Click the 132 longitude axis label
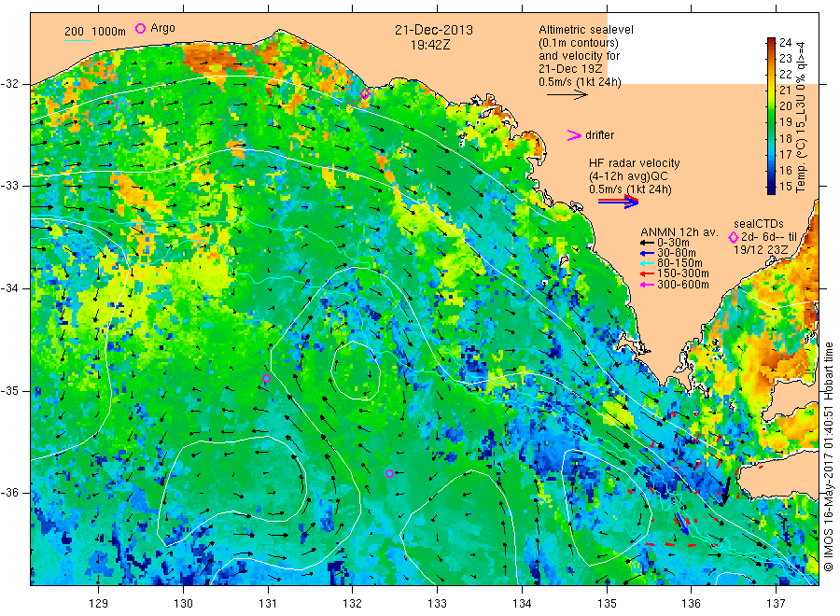 point(353,604)
